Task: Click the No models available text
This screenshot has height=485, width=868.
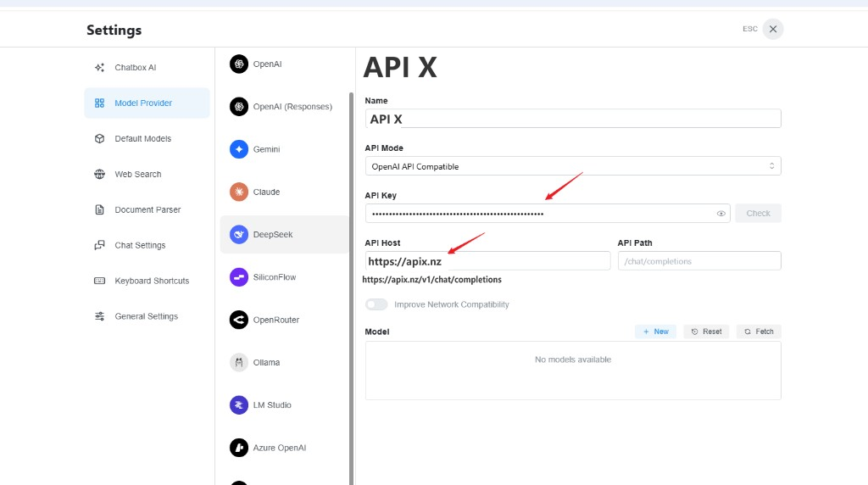Action: click(x=573, y=360)
